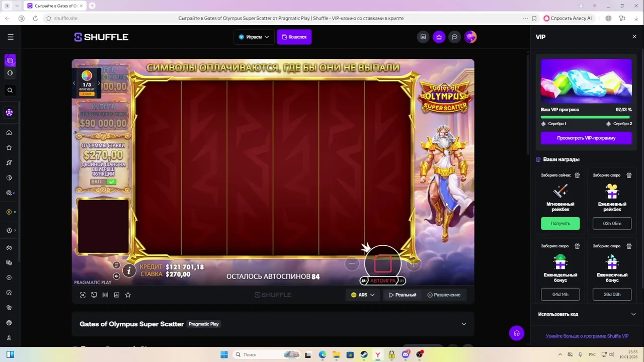Open Steam from the taskbar
Viewport: 644px width, 362px height.
364,354
